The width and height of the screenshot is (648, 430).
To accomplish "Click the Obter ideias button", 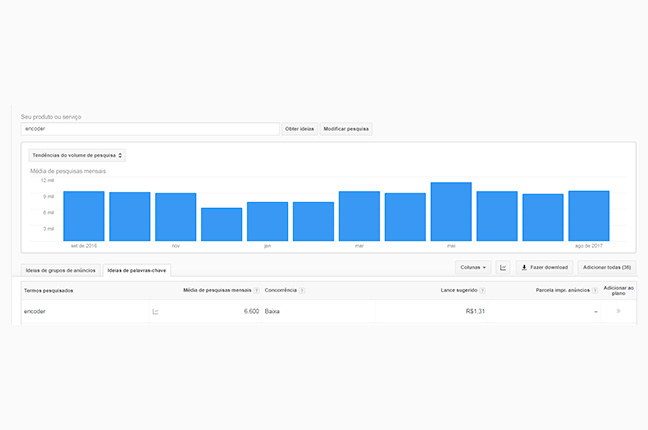I will tap(299, 129).
